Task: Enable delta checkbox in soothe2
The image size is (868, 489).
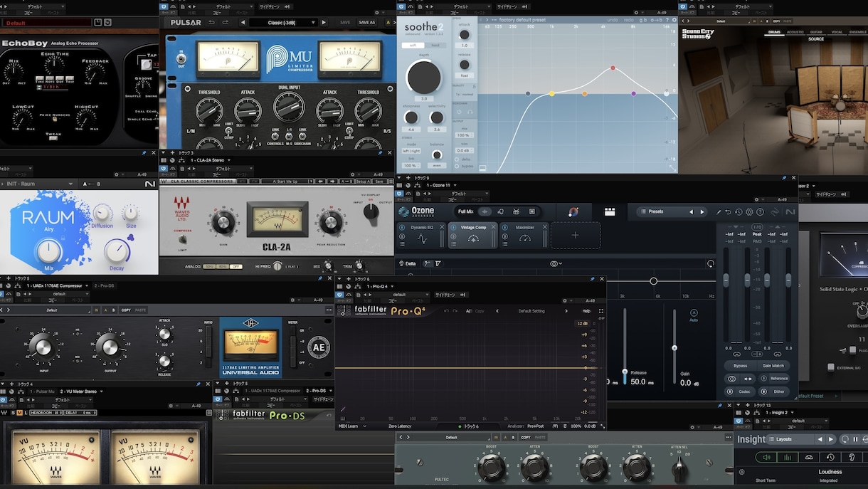Action: tap(457, 159)
